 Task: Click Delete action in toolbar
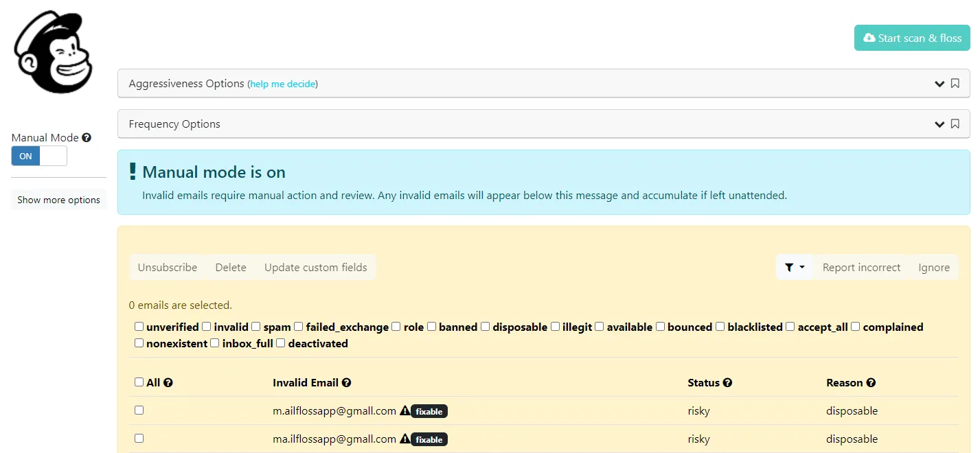click(231, 268)
